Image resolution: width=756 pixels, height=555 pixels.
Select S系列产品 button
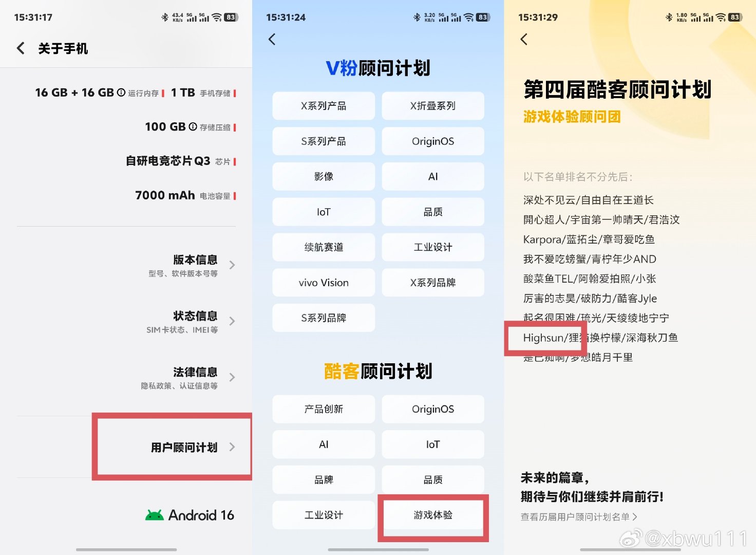[x=324, y=141]
